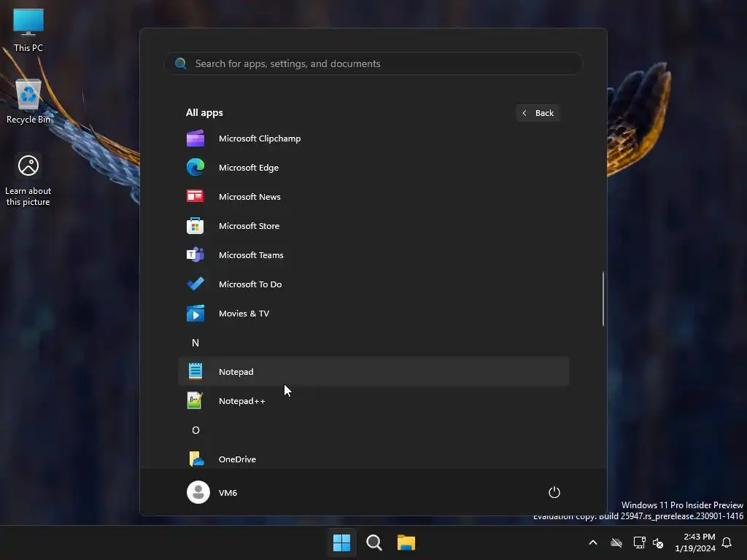Click the search apps input field

(373, 63)
